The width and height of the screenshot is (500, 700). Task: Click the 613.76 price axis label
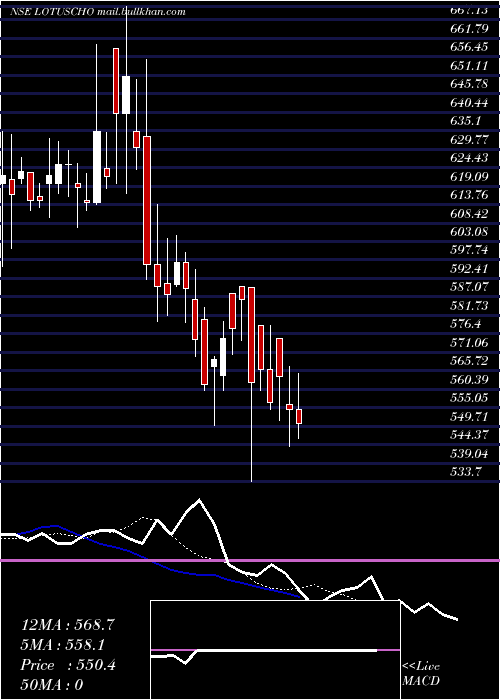[470, 195]
